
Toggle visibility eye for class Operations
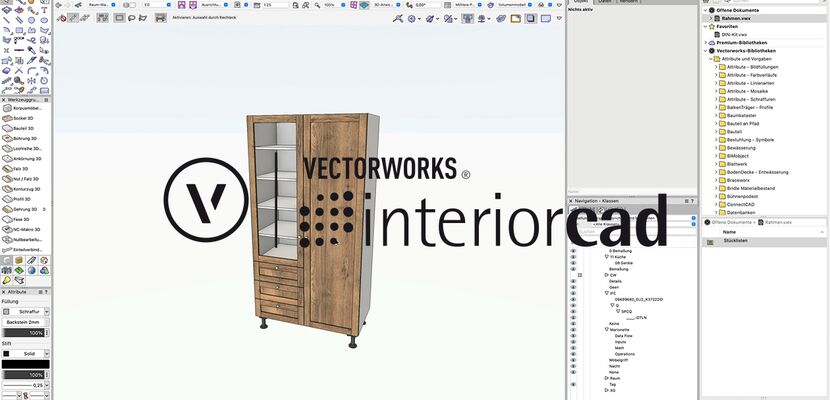coord(573,354)
